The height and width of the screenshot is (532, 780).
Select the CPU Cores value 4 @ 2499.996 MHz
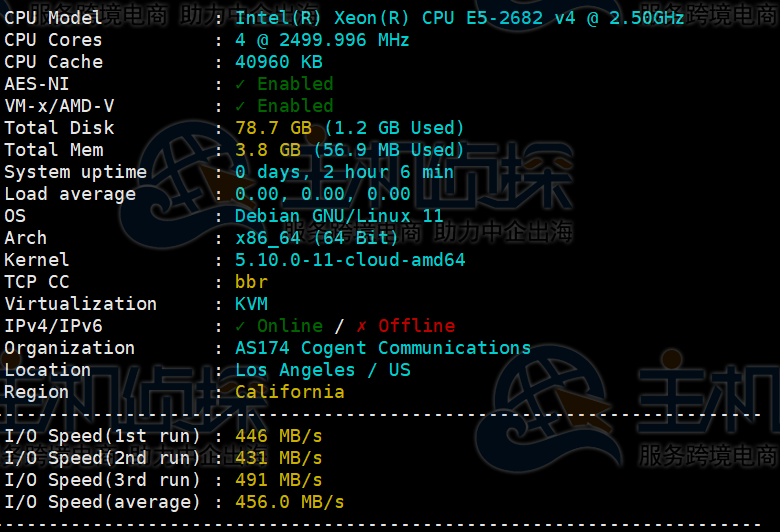click(x=322, y=40)
